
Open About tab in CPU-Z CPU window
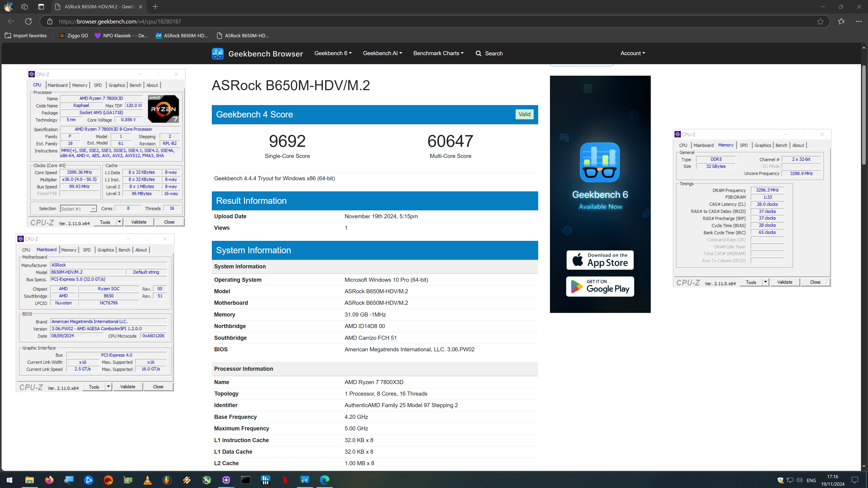[x=152, y=85]
